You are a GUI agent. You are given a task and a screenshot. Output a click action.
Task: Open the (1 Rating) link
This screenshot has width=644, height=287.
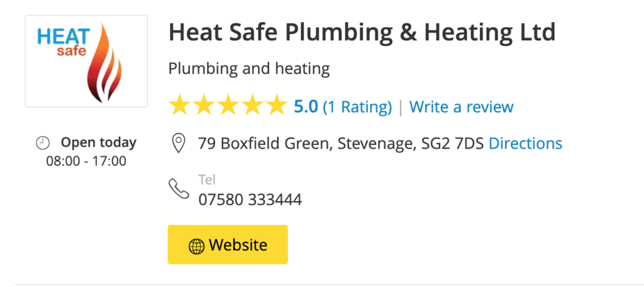tap(357, 107)
